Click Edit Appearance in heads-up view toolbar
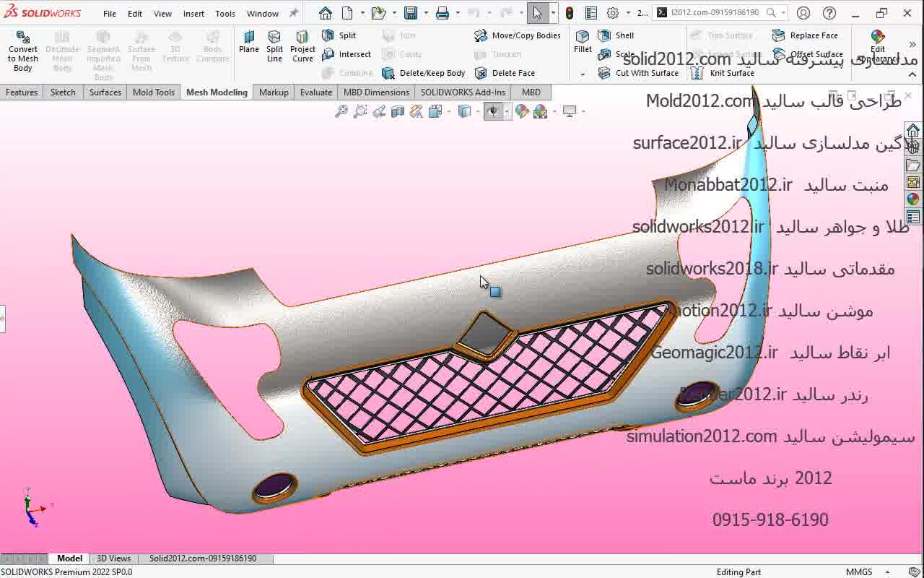The width and height of the screenshot is (924, 578). pyautogui.click(x=522, y=111)
